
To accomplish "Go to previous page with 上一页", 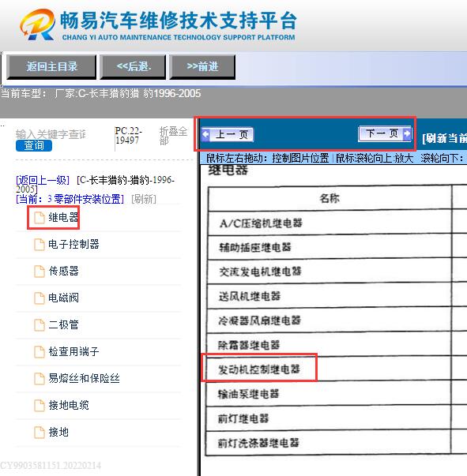I will (228, 134).
